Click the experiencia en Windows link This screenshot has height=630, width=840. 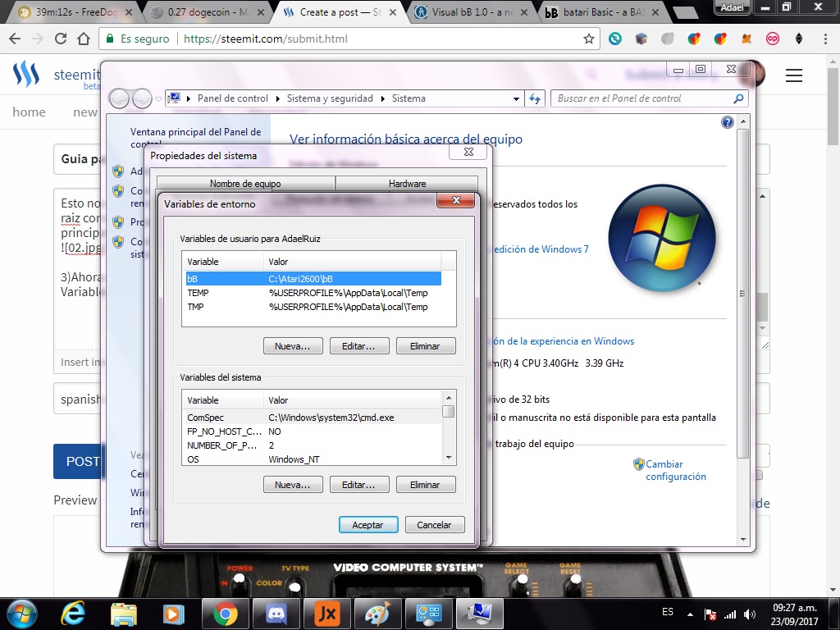pos(564,341)
